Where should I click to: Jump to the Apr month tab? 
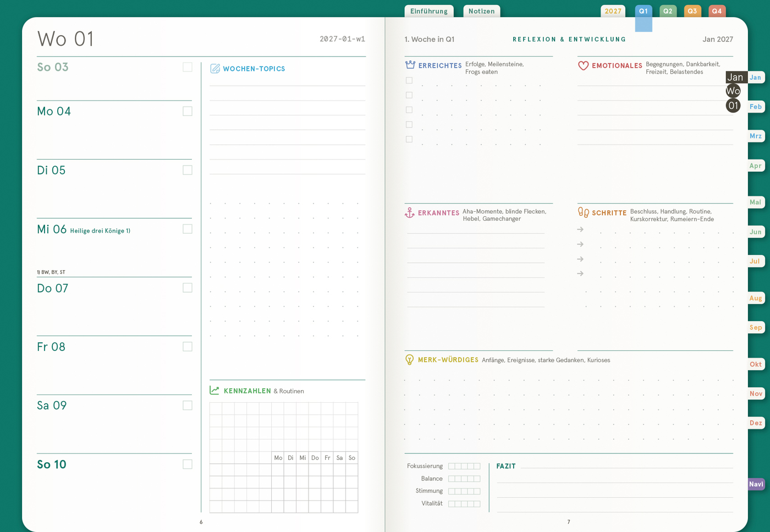pos(756,166)
